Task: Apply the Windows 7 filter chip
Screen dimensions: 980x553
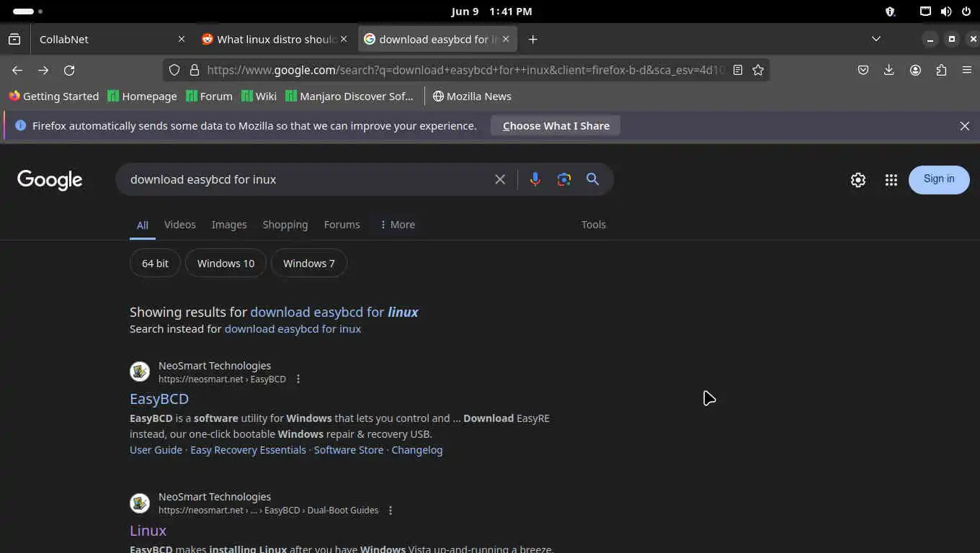Action: (x=308, y=264)
